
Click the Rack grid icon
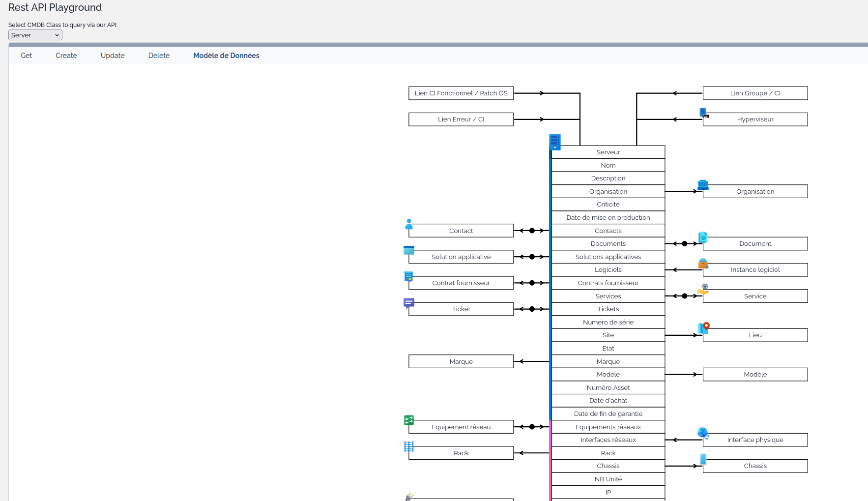pyautogui.click(x=409, y=446)
